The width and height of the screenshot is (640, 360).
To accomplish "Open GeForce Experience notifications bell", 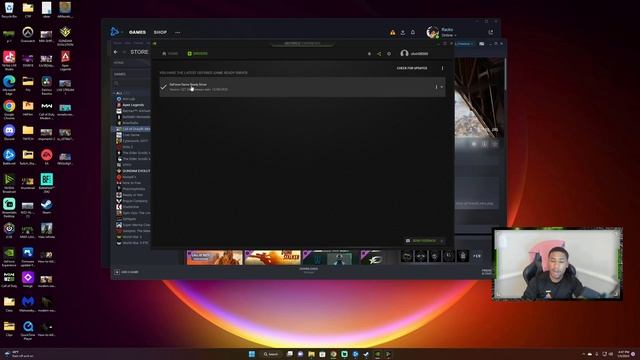I will (x=369, y=53).
